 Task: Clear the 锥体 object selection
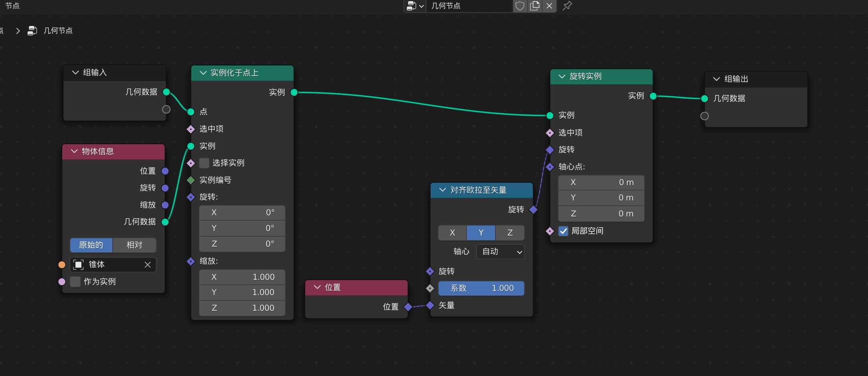click(148, 265)
